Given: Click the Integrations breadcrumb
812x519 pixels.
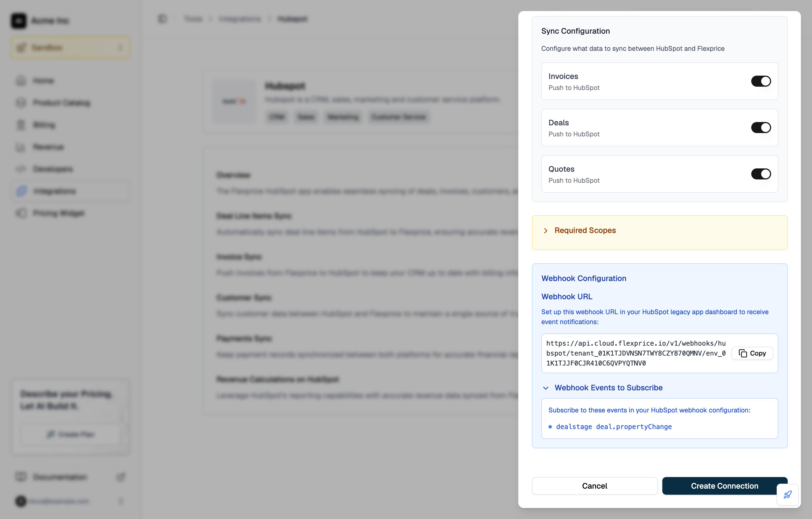Looking at the screenshot, I should click(239, 19).
